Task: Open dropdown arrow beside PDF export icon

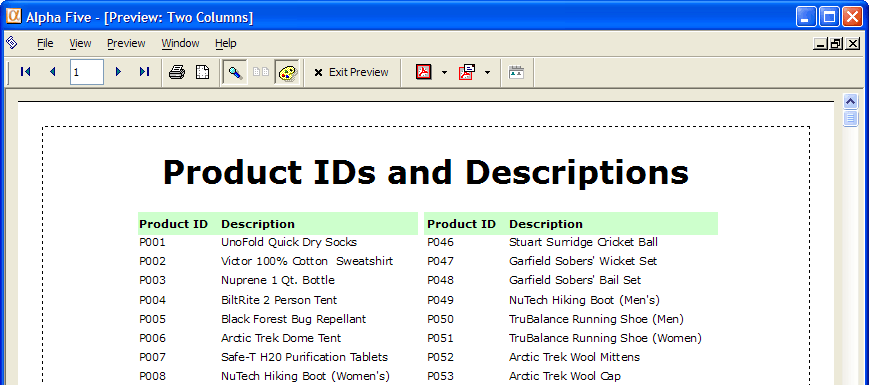Action: pyautogui.click(x=444, y=73)
